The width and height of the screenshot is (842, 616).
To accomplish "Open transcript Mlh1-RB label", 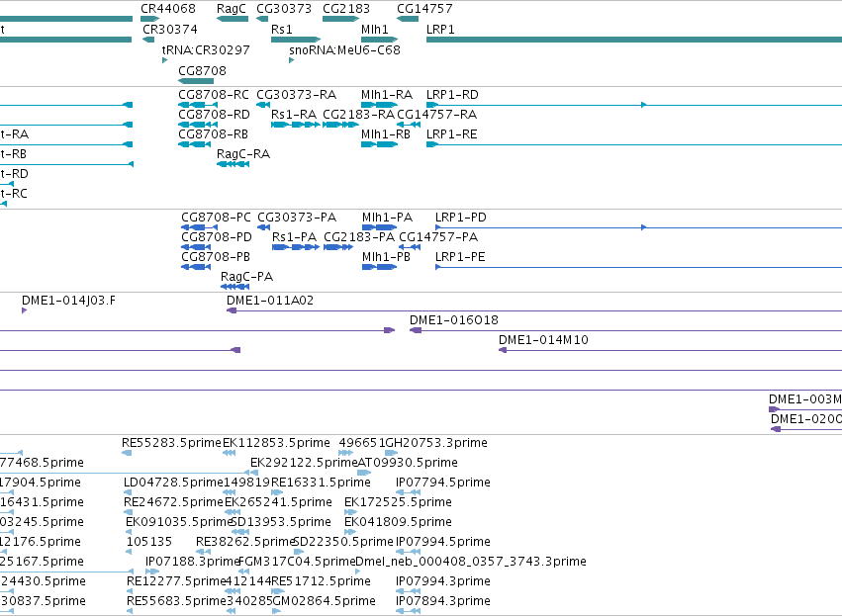I will click(x=386, y=134).
